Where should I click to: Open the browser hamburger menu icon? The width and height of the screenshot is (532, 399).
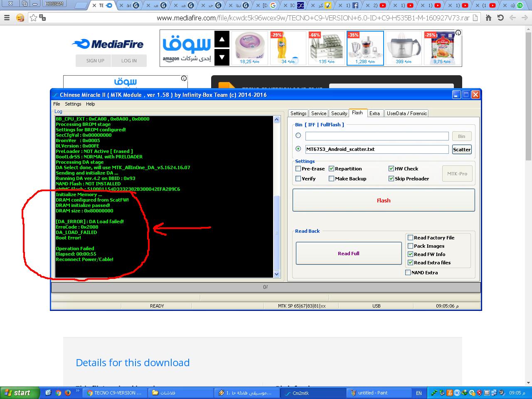[7, 18]
